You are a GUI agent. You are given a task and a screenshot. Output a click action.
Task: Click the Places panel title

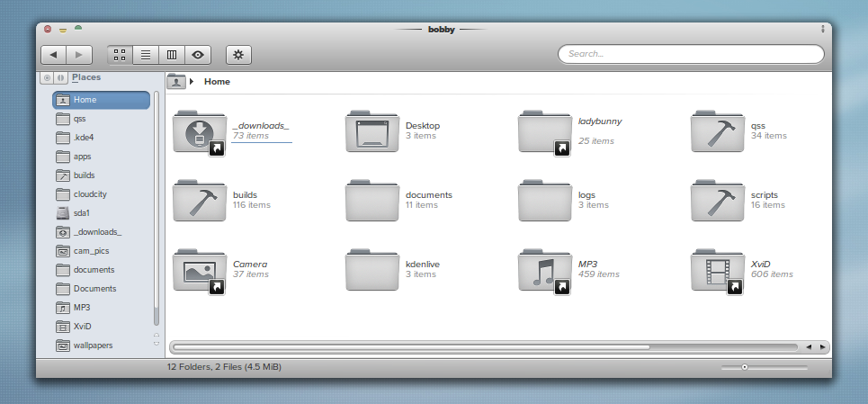click(x=86, y=77)
